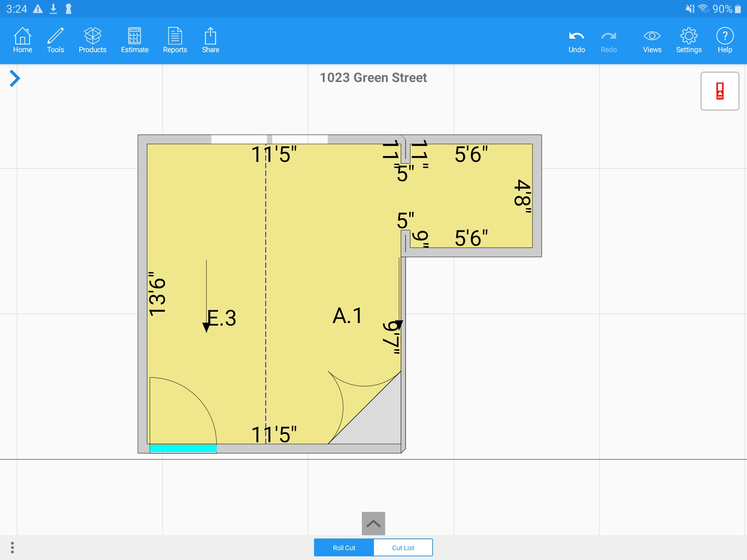Select the A.1 carpet piece label

pos(347,316)
